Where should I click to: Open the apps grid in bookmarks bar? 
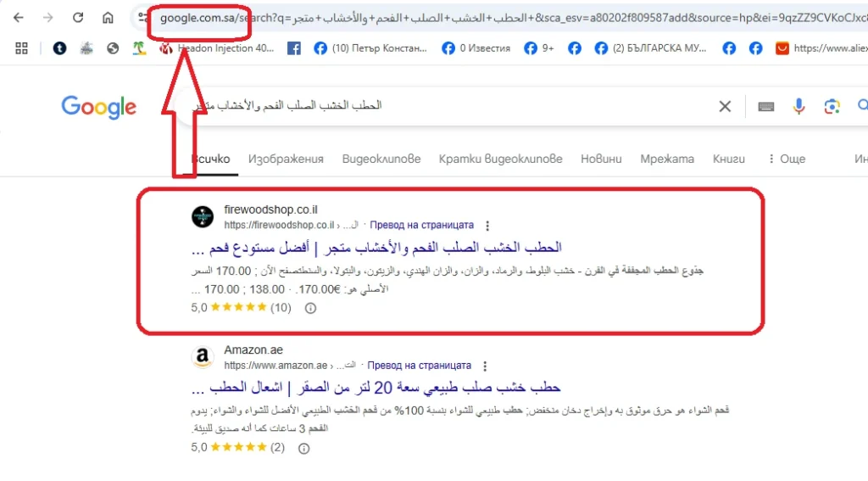(21, 48)
